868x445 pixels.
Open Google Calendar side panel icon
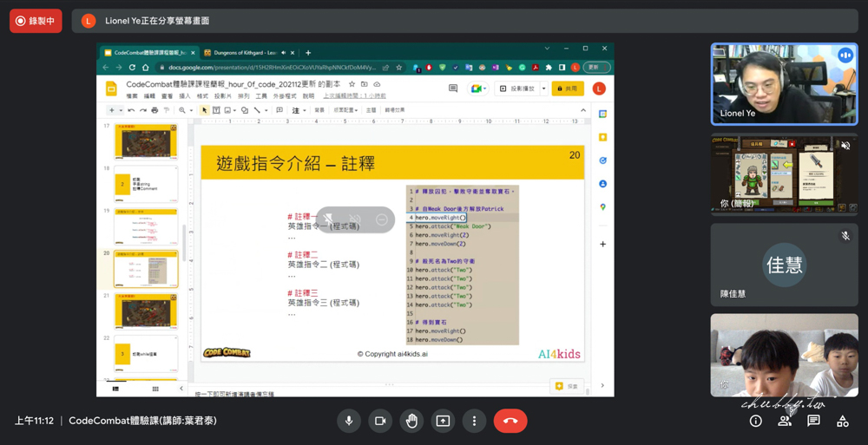[603, 114]
